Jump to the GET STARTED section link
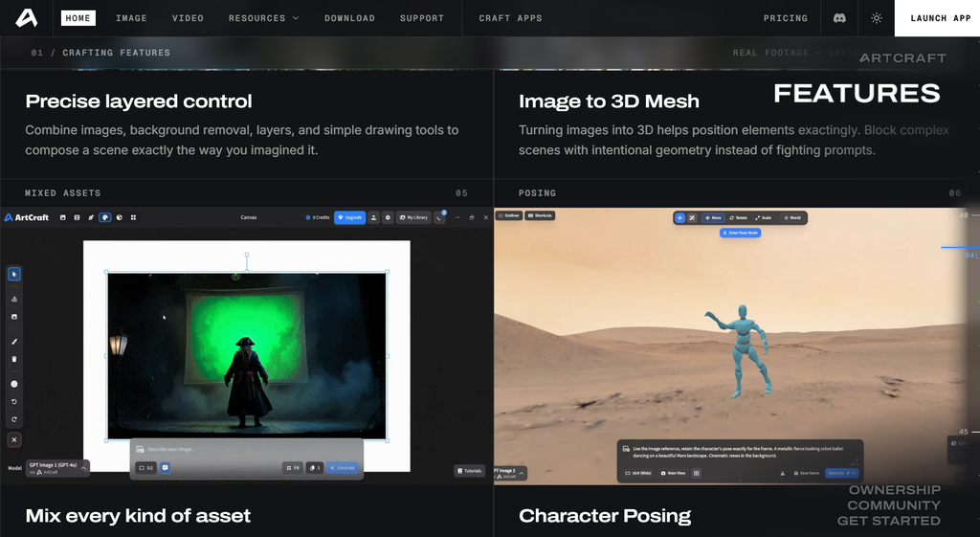The image size is (980, 537). [889, 521]
